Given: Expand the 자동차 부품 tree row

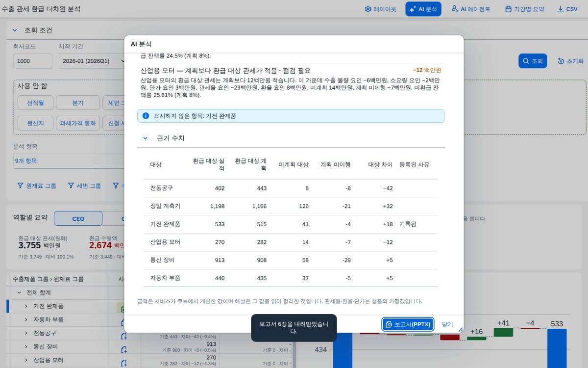Looking at the screenshot, I should click(x=26, y=319).
